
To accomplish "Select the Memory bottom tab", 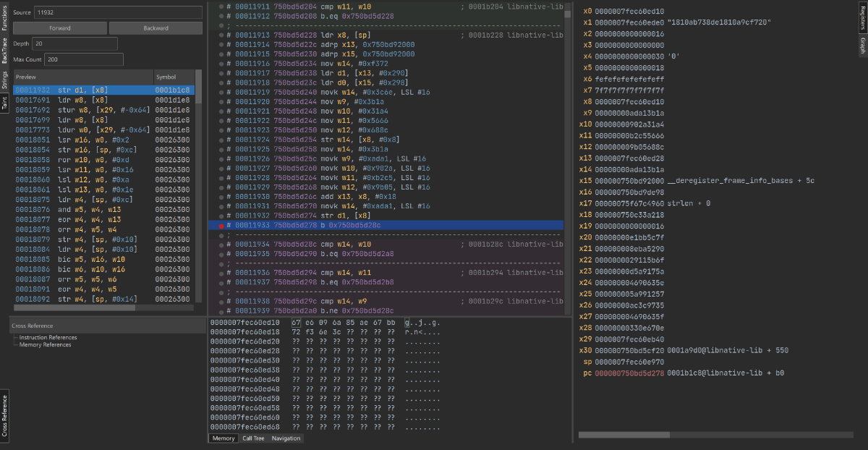I will [224, 438].
